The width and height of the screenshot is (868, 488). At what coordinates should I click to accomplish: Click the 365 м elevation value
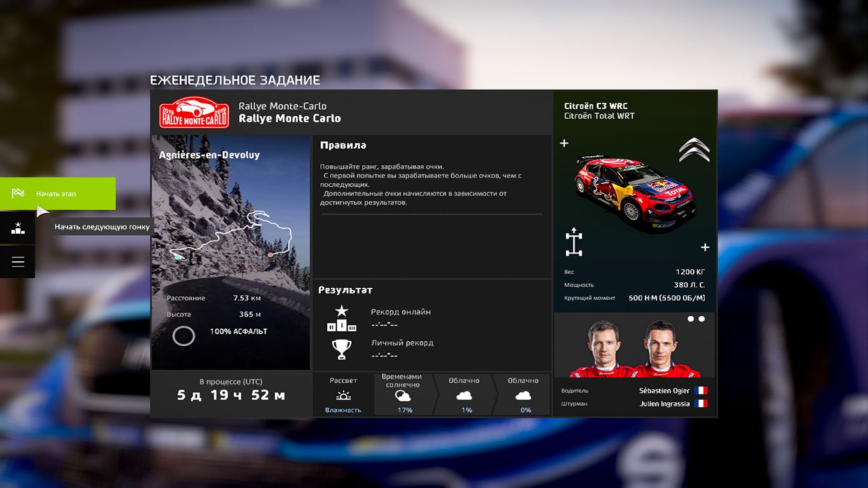click(250, 314)
